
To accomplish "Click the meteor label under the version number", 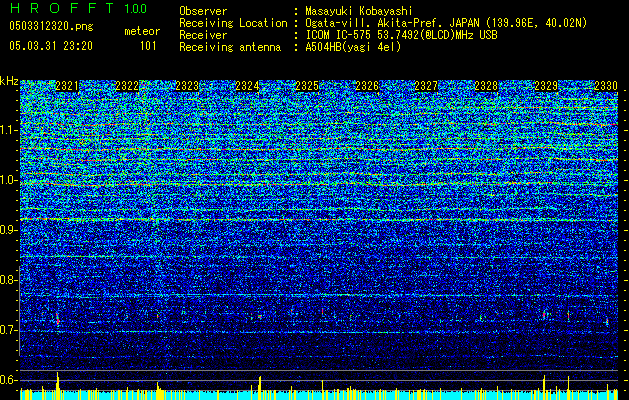I will pos(141,31).
